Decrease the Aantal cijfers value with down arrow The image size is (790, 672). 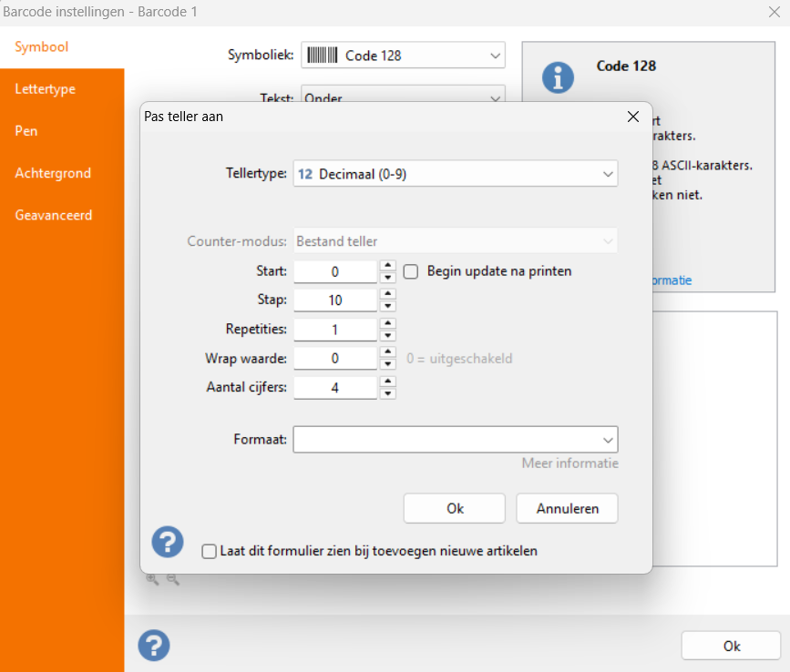pos(387,393)
